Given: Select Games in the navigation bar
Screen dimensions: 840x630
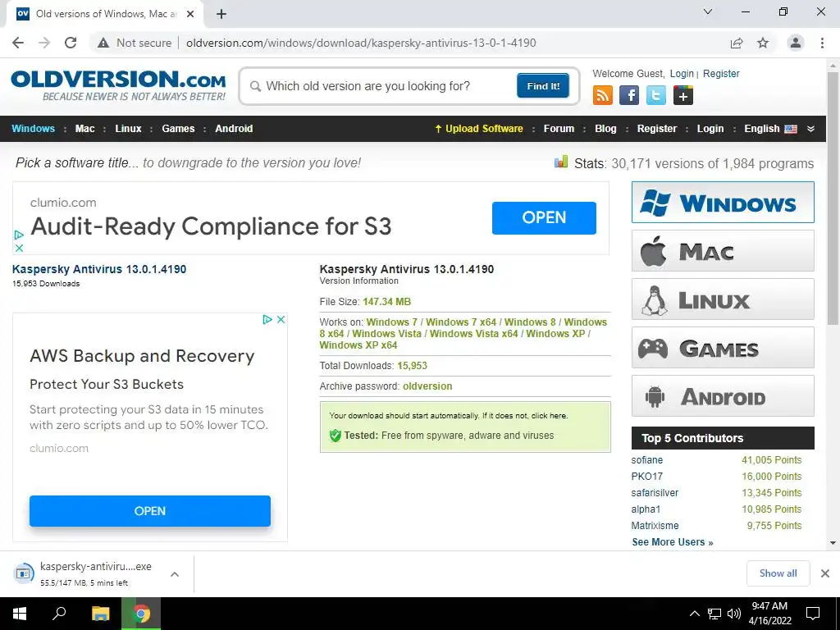Looking at the screenshot, I should (178, 129).
